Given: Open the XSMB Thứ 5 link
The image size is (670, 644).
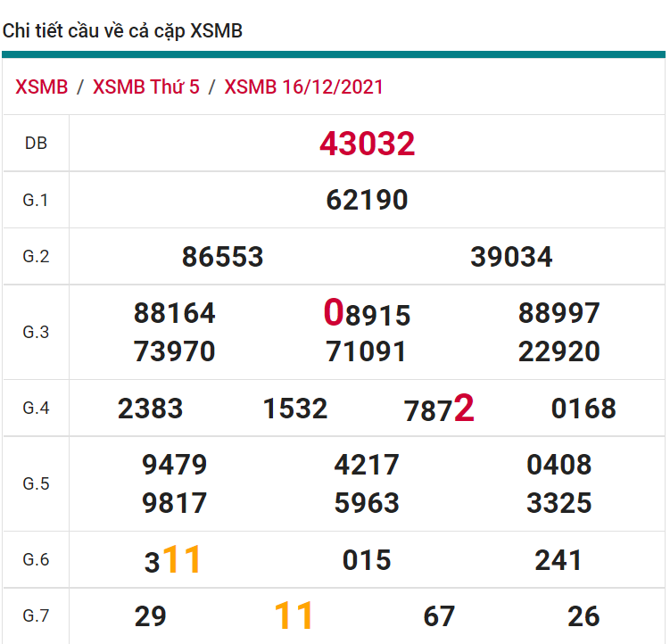Looking at the screenshot, I should click(x=146, y=87).
